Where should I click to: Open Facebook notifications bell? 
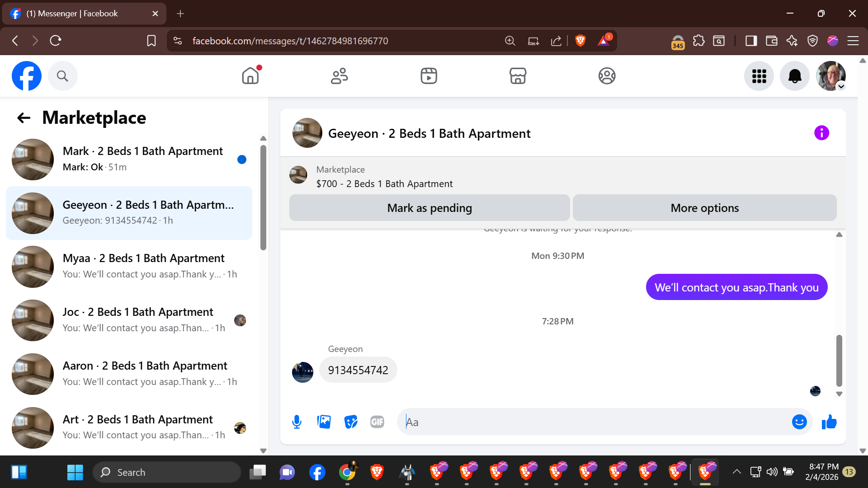click(794, 76)
